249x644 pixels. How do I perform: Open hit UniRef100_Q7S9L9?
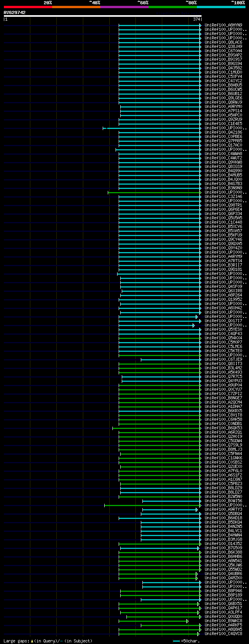click(223, 445)
